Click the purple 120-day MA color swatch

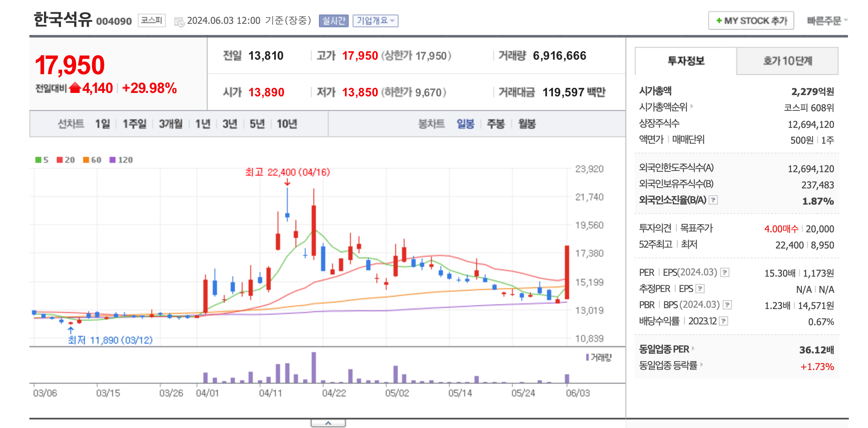click(x=113, y=160)
